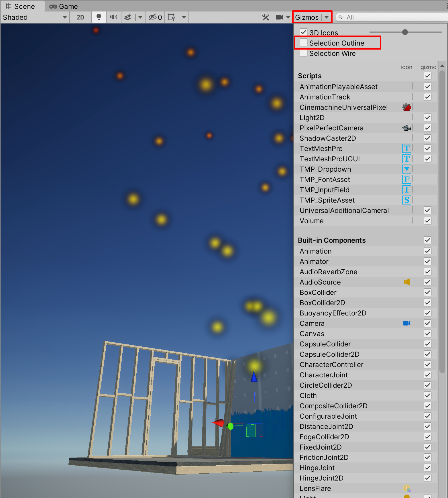Click the search magnifier icon
Image resolution: width=448 pixels, height=498 pixels.
(x=341, y=17)
